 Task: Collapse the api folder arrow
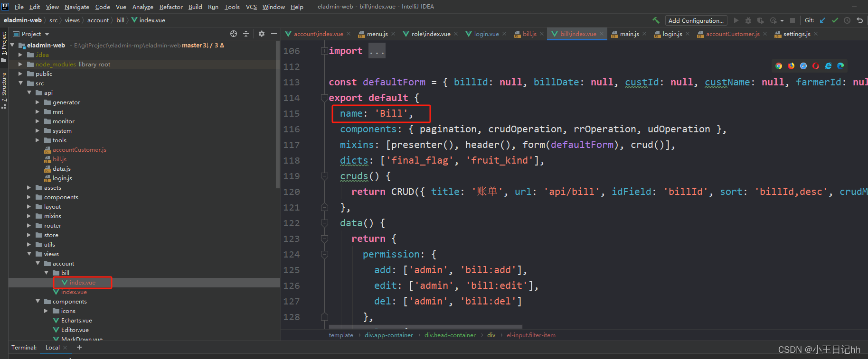point(29,92)
